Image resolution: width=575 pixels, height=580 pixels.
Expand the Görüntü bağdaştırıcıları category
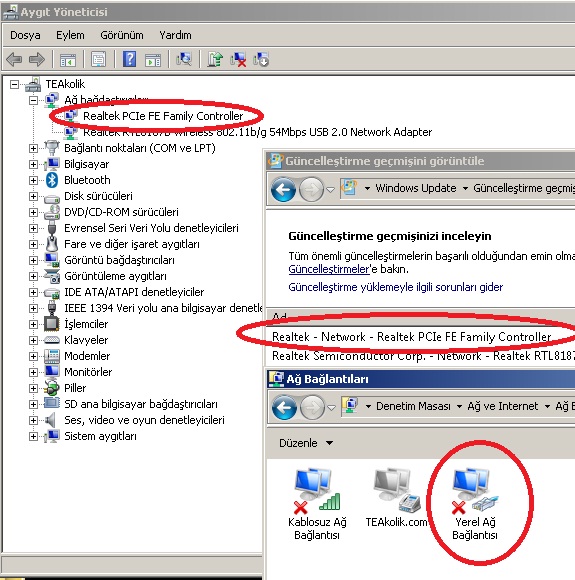(33, 260)
